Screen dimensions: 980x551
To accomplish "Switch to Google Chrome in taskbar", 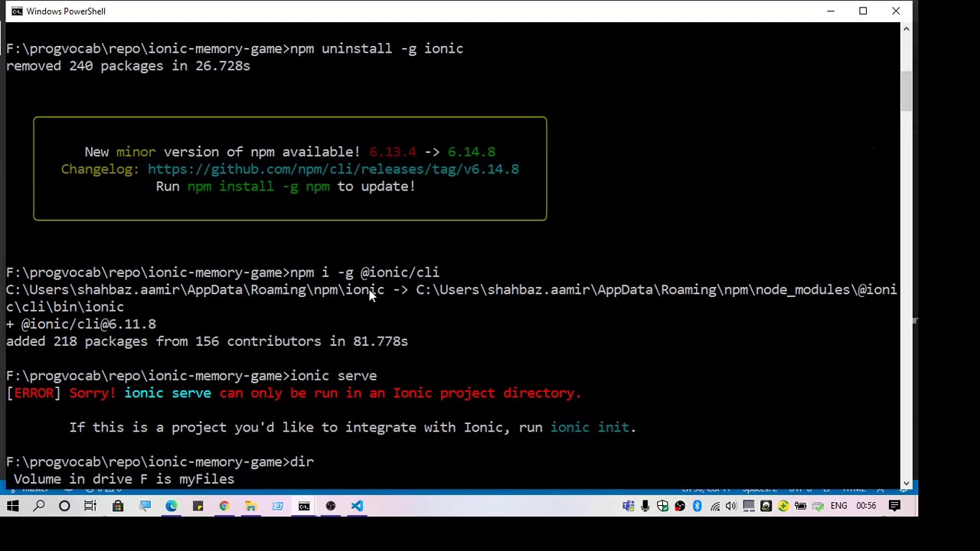I will coord(224,506).
